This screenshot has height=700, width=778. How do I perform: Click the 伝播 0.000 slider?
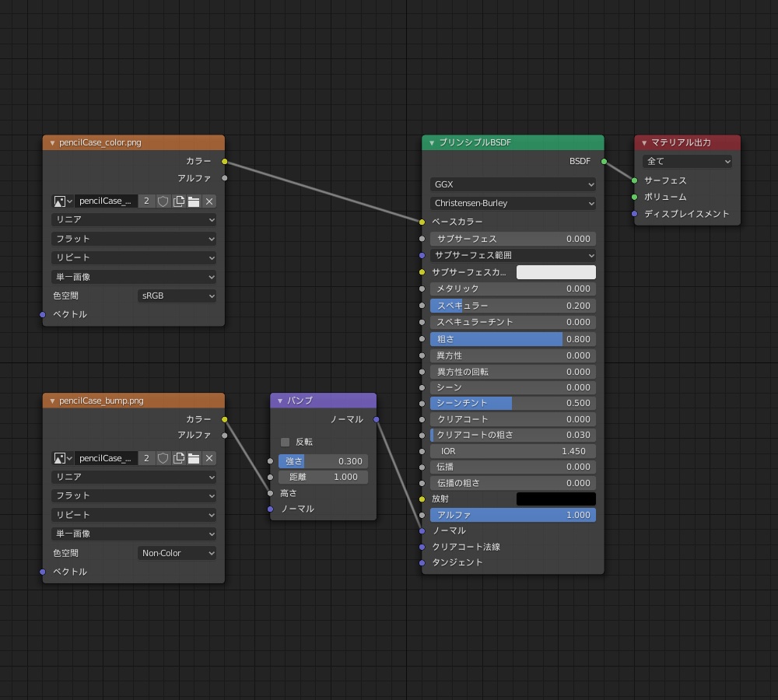[513, 467]
